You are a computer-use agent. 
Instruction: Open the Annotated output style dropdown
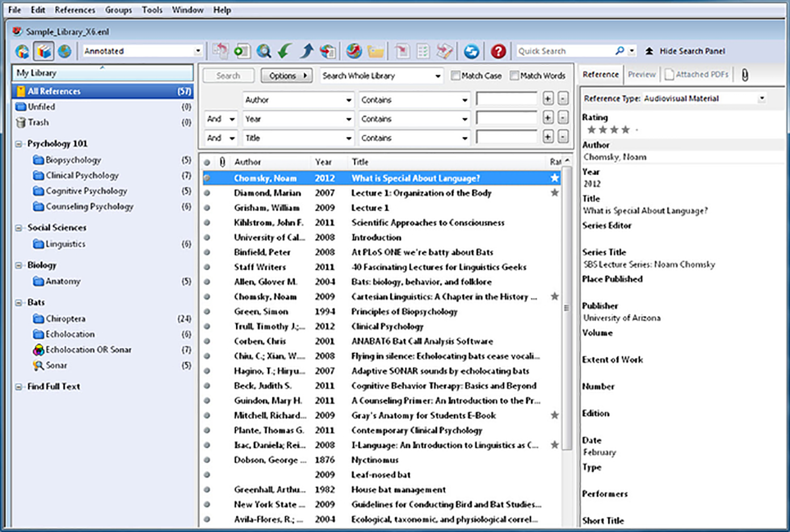click(142, 51)
